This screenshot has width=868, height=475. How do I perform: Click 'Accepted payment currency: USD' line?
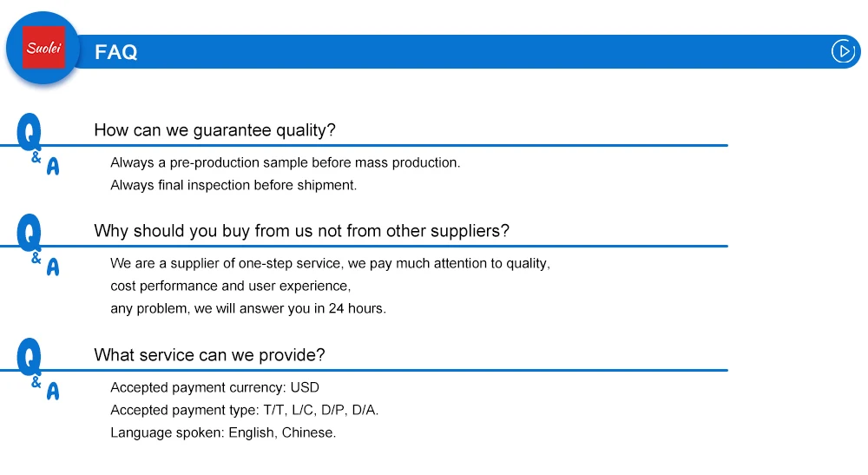(214, 387)
